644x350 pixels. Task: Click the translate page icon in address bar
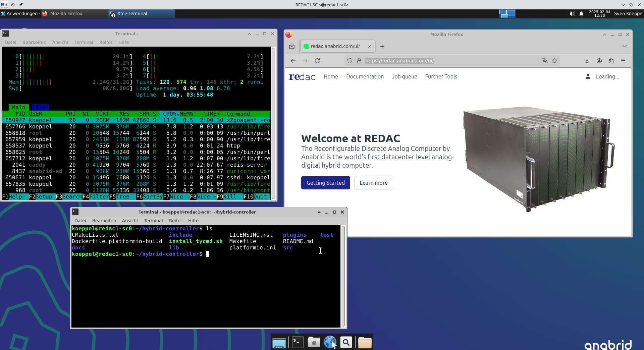pyautogui.click(x=545, y=61)
